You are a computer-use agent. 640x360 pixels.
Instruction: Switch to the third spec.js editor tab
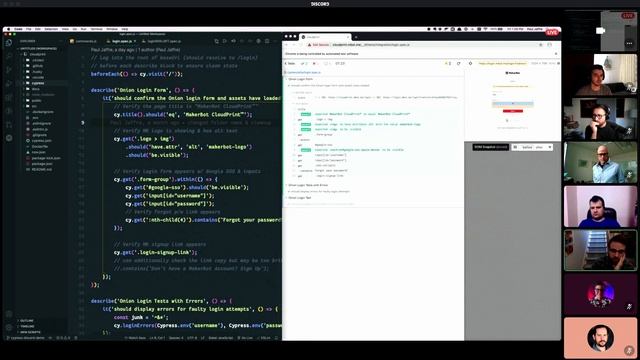pos(162,41)
